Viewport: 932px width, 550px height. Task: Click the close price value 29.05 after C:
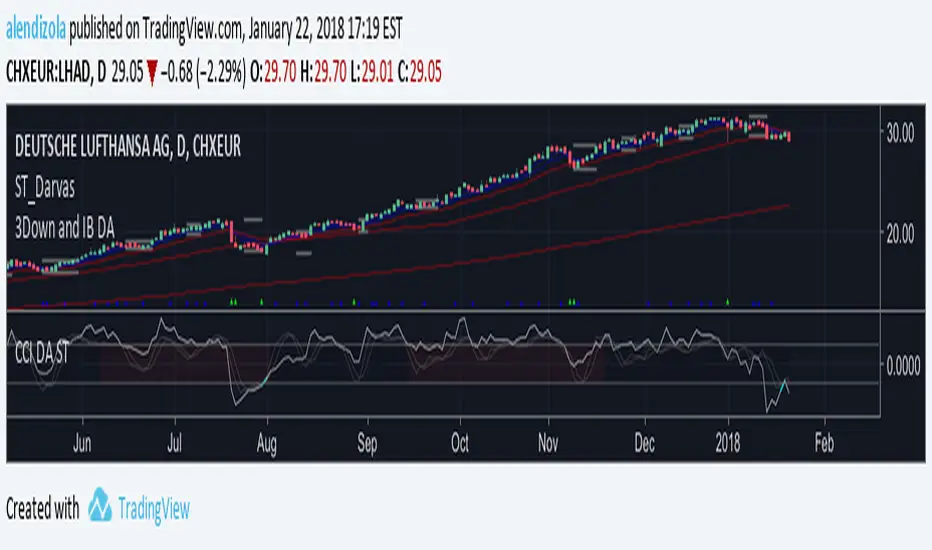(x=426, y=73)
